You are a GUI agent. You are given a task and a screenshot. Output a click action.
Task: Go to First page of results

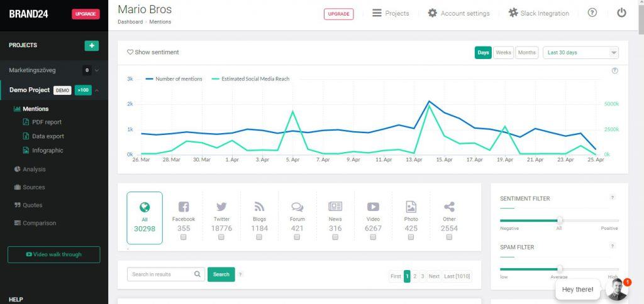[x=396, y=276]
